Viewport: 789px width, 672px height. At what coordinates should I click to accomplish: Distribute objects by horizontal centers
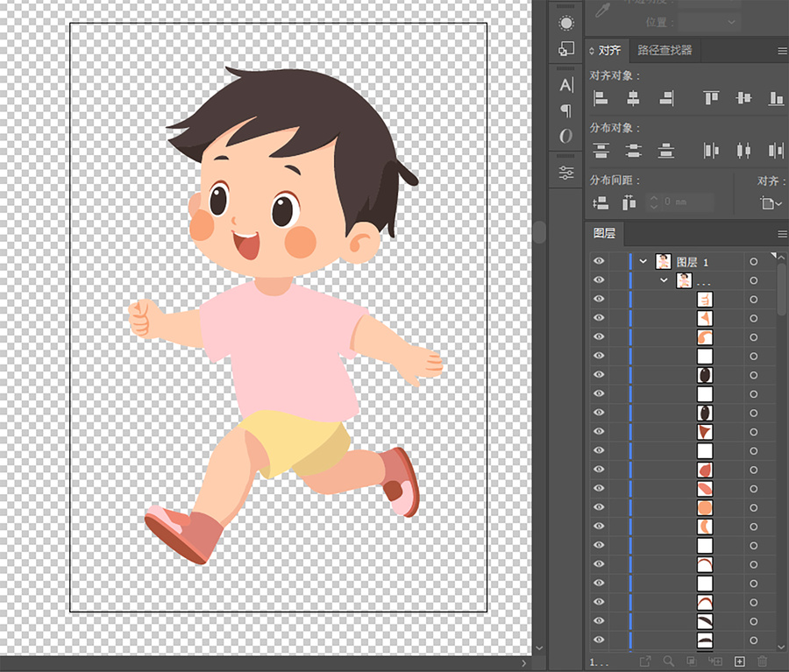(743, 151)
